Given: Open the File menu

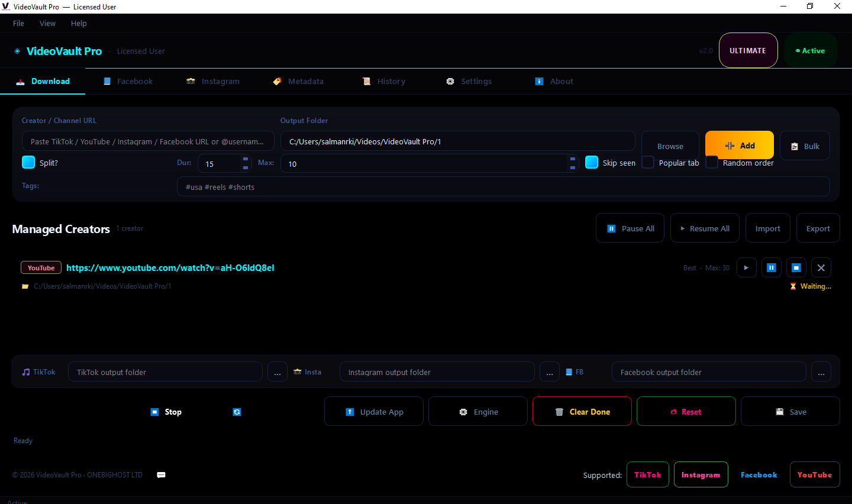Looking at the screenshot, I should coord(19,24).
